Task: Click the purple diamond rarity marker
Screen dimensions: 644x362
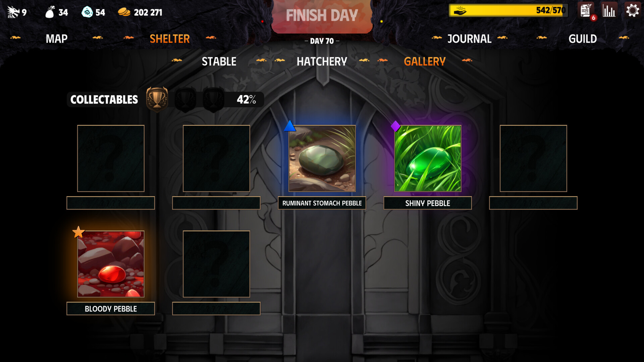Action: (395, 126)
